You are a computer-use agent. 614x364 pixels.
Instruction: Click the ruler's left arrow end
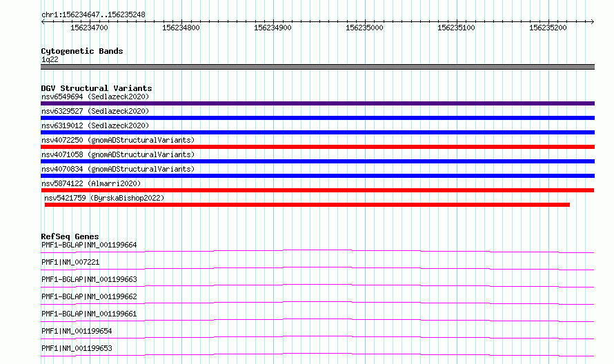pyautogui.click(x=43, y=21)
